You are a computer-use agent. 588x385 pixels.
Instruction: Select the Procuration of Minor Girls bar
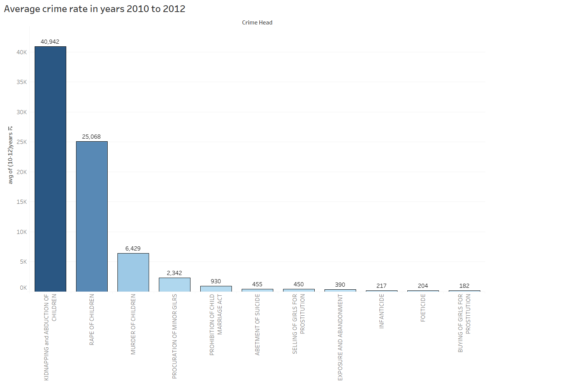point(175,284)
